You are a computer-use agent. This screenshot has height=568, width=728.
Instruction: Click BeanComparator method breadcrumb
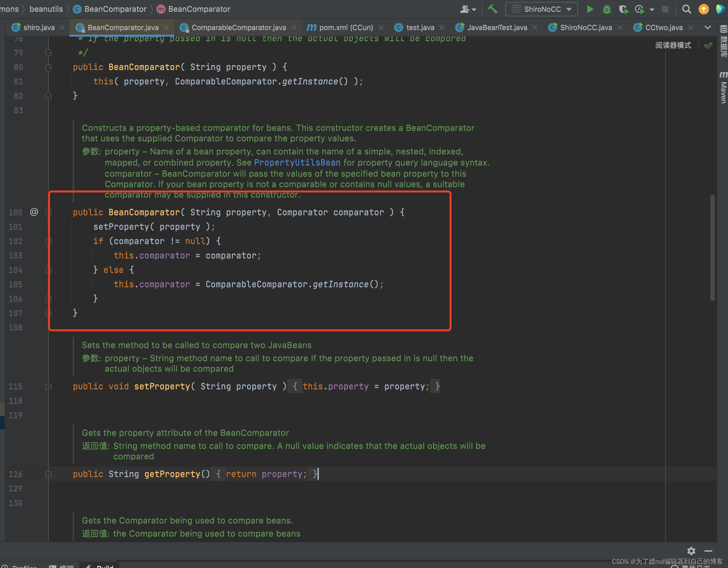[194, 9]
